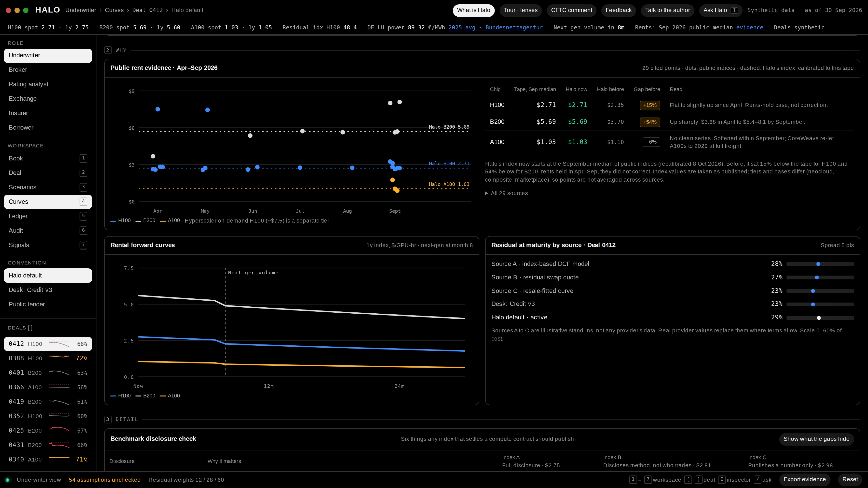Image resolution: width=868 pixels, height=488 pixels.
Task: Start the Tour · lenses walkthrough
Action: pos(521,10)
